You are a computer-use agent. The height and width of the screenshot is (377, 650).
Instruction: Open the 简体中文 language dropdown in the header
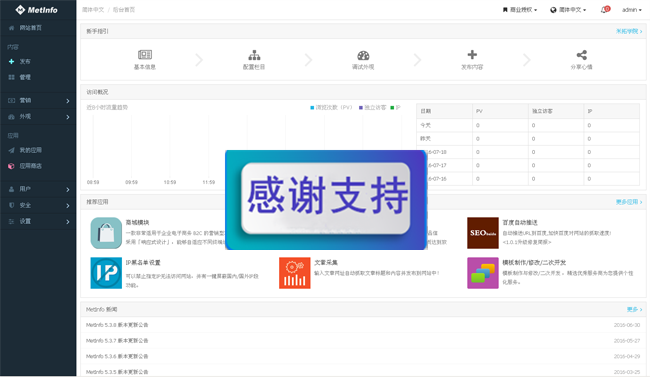pos(568,10)
